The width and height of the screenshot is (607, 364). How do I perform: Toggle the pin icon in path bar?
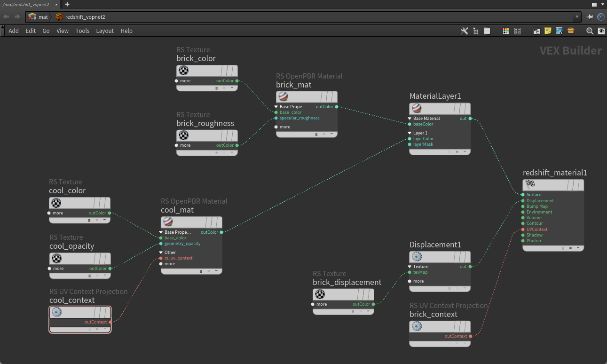coord(590,17)
